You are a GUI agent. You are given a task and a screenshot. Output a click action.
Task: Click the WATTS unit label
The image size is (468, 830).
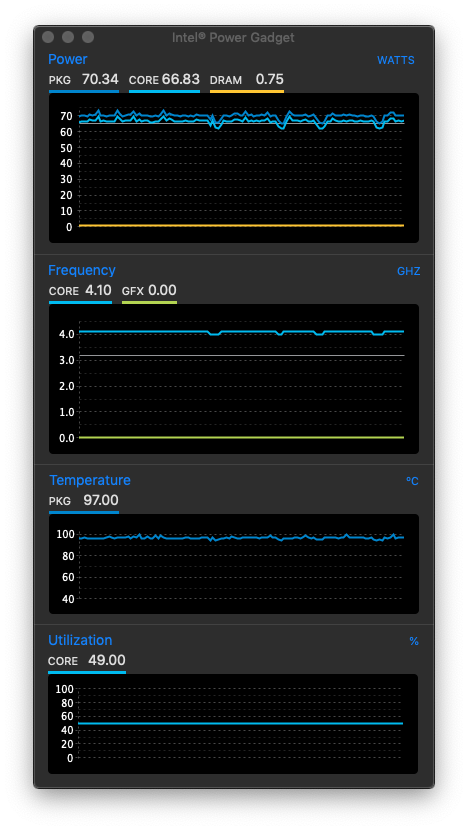click(395, 60)
